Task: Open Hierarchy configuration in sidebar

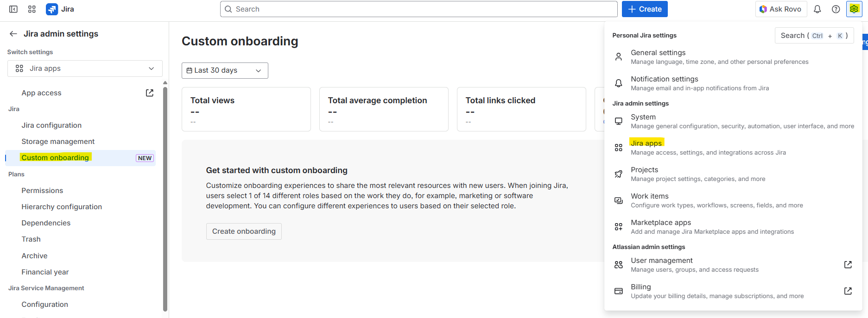Action: [x=62, y=207]
